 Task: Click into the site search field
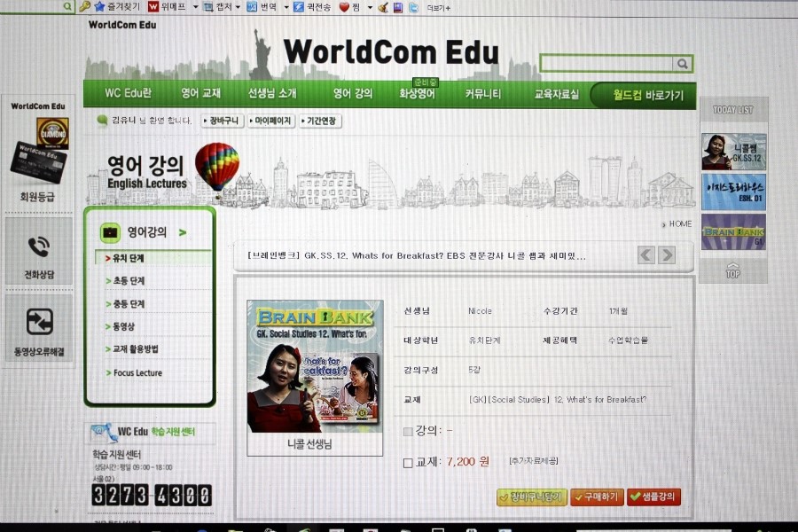click(606, 64)
